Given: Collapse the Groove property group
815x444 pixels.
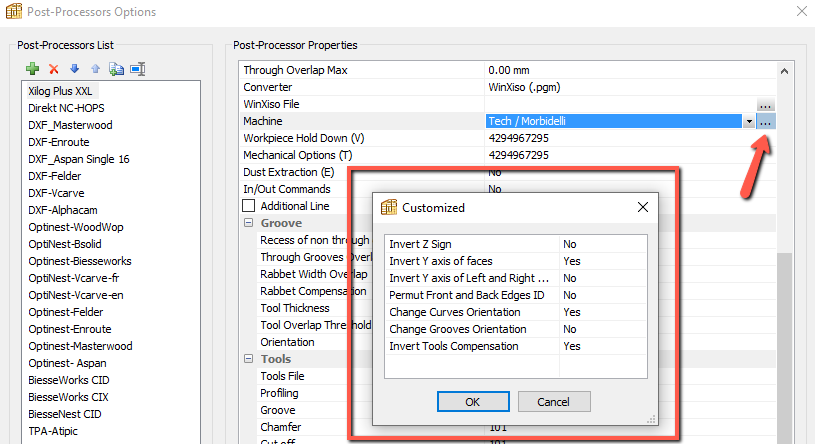Looking at the screenshot, I should point(248,223).
